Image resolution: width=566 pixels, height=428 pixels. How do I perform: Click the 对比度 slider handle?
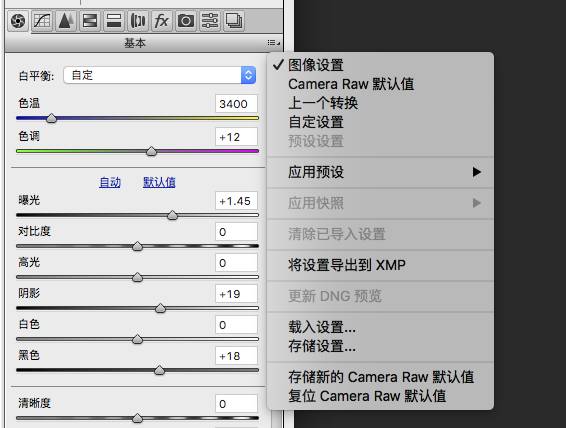pos(137,246)
